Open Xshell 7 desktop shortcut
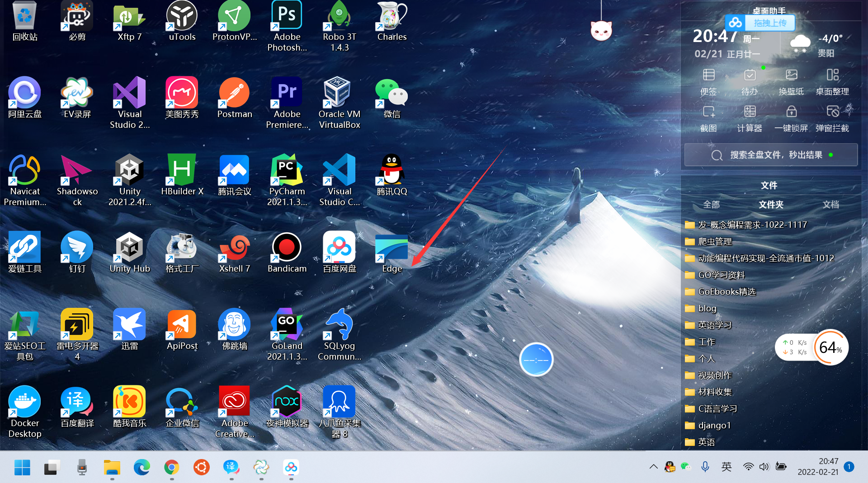 tap(234, 248)
